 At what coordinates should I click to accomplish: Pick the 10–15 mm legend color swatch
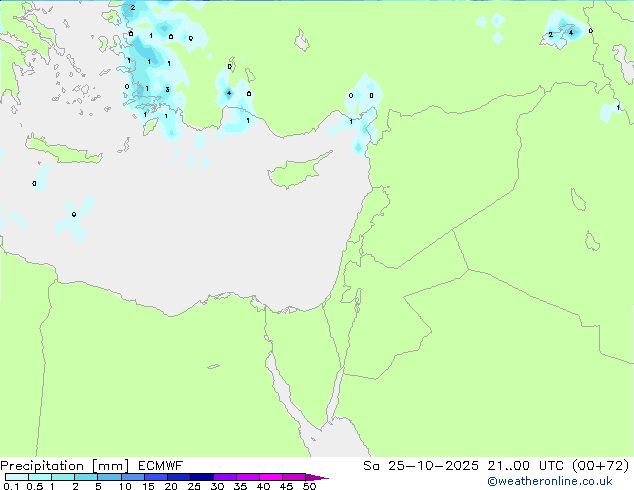click(x=132, y=477)
